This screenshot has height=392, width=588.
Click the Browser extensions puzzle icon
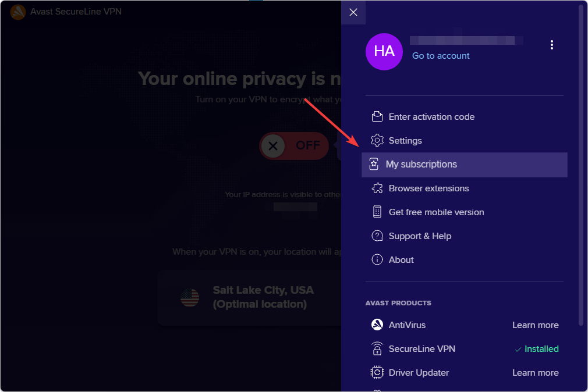[377, 188]
